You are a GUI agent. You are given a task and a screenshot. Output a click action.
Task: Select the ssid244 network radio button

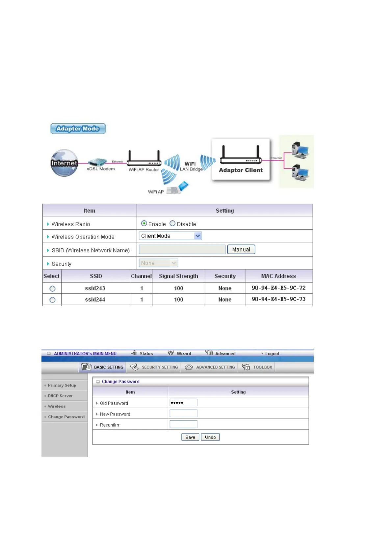pyautogui.click(x=52, y=300)
